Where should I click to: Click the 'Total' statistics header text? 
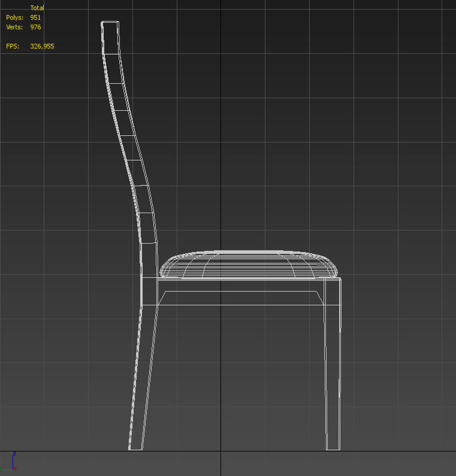(x=37, y=8)
